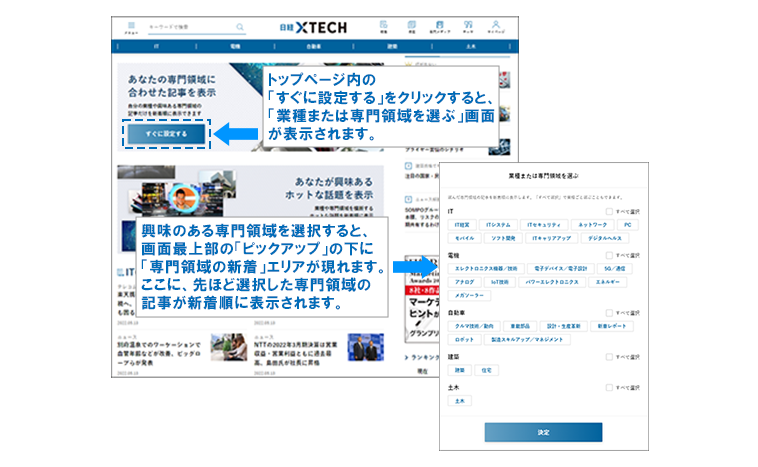
Task: Select the ITシステム tag
Action: coord(498,225)
